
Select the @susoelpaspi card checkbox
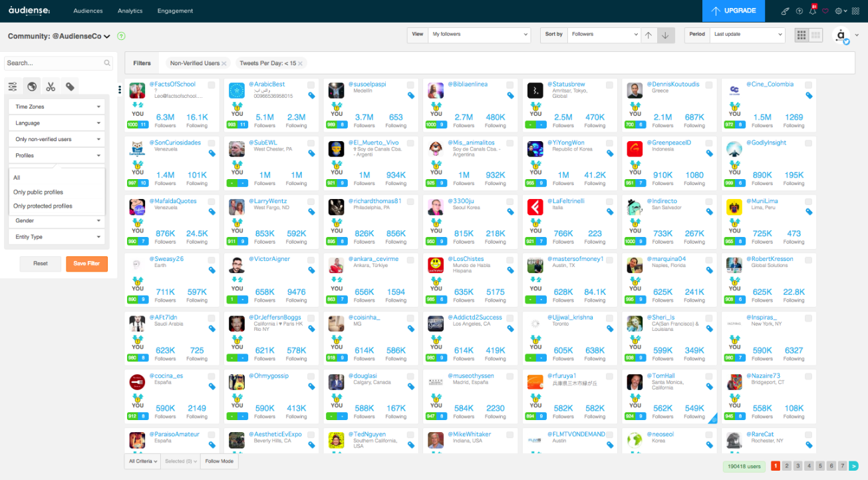pyautogui.click(x=410, y=85)
